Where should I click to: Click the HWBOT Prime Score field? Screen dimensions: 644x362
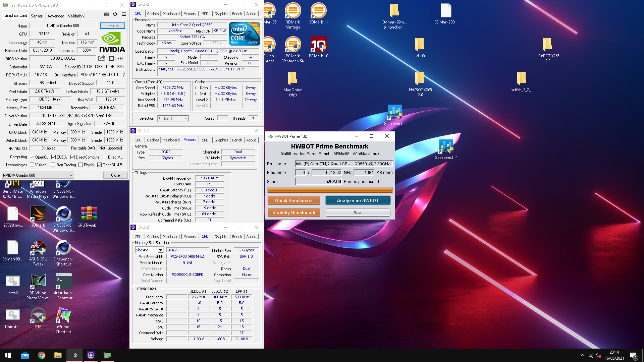point(318,181)
